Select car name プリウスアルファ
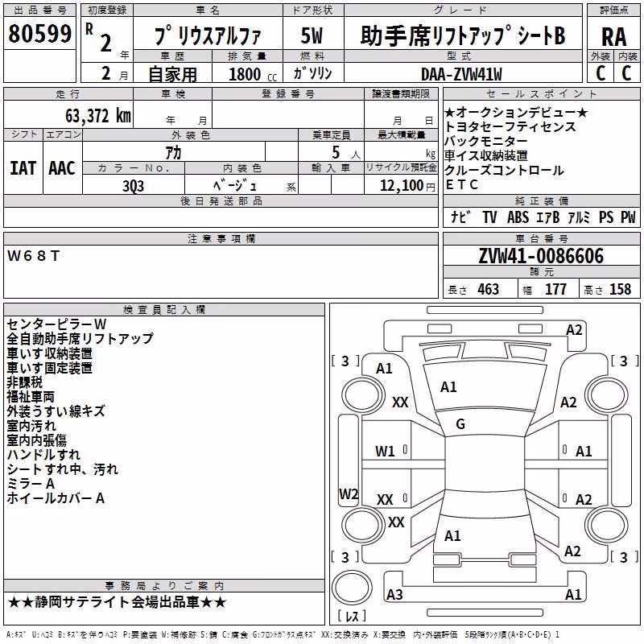 (208, 35)
